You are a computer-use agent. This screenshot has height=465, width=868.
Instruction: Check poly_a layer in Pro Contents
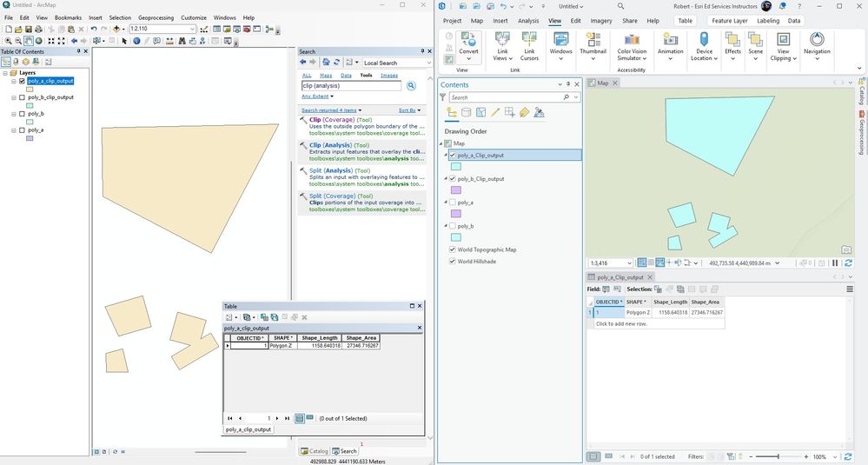453,203
